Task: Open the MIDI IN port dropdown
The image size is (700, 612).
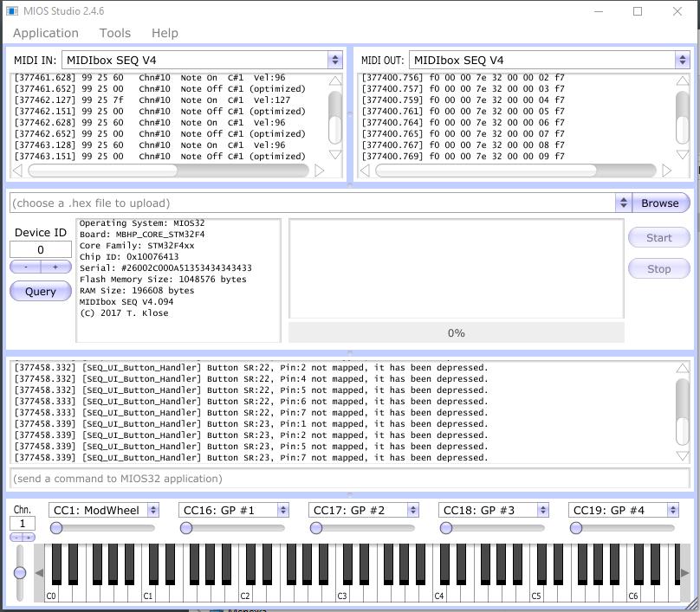Action: 334,60
